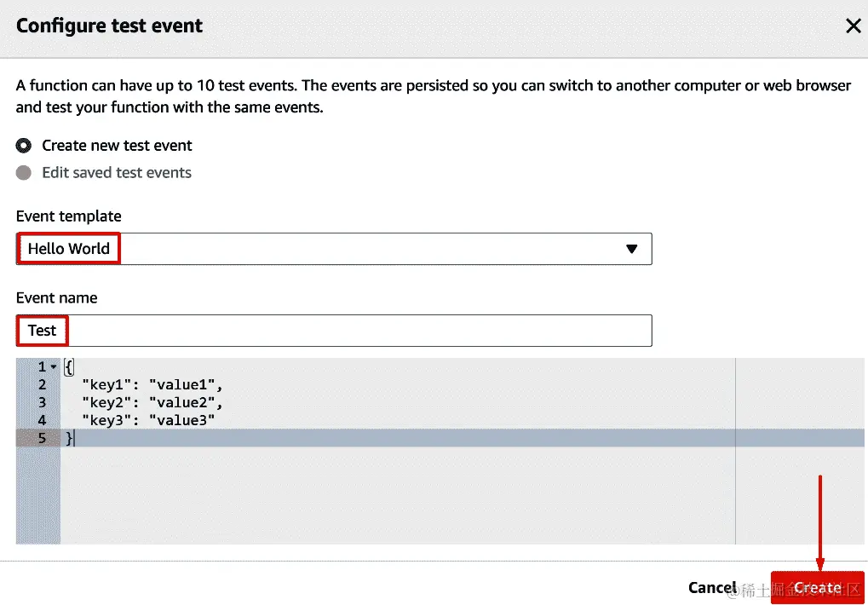Click the "key2" key in the JSON
The width and height of the screenshot is (868, 605).
coord(107,402)
